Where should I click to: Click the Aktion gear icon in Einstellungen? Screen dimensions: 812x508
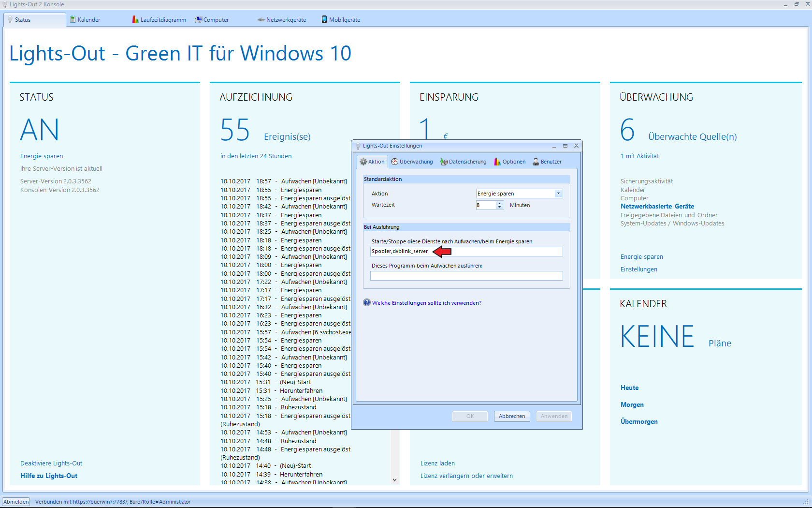pyautogui.click(x=363, y=162)
